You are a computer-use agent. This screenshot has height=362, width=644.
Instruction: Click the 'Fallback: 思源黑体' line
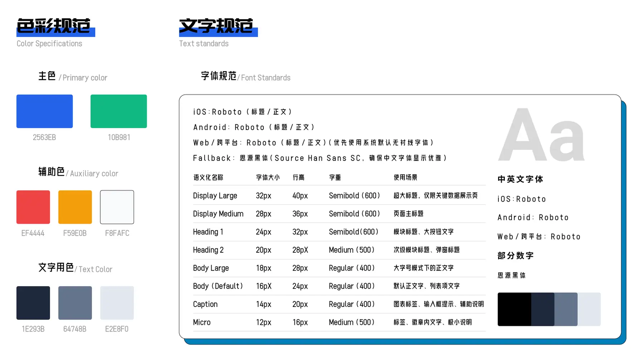[x=320, y=158]
